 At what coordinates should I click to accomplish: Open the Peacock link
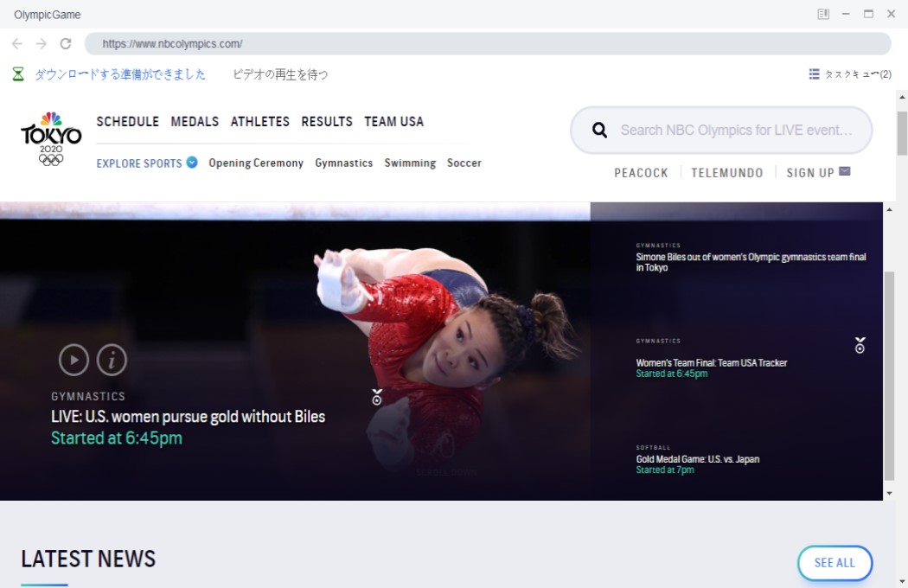[x=641, y=173]
